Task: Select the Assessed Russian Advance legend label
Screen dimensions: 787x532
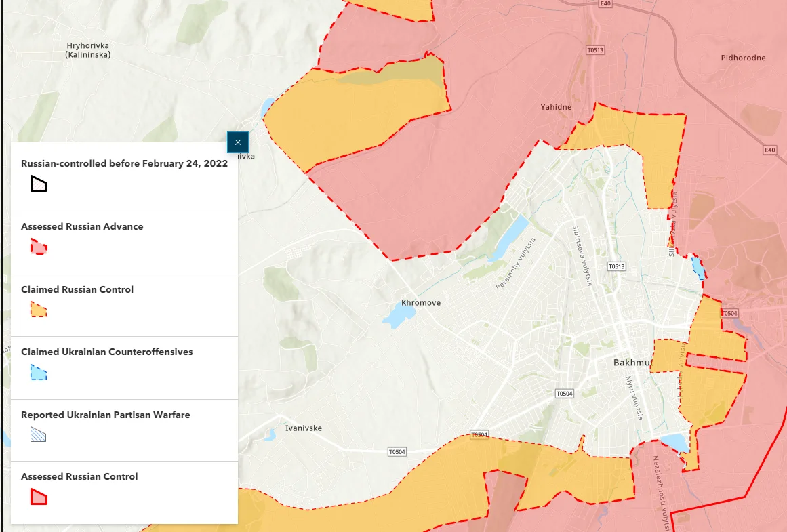Action: point(82,226)
